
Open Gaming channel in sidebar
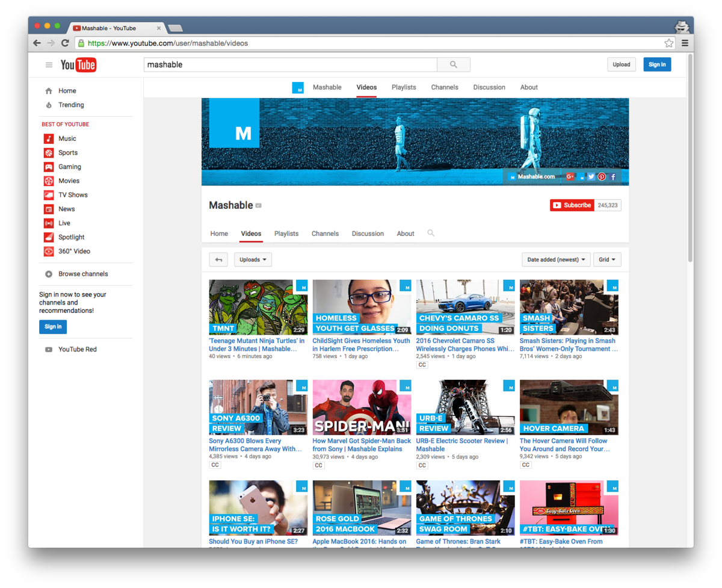click(69, 167)
